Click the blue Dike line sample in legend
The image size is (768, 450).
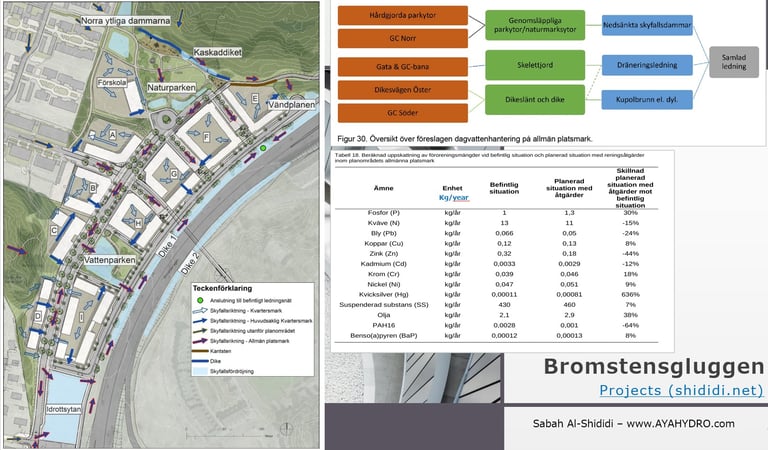200,361
